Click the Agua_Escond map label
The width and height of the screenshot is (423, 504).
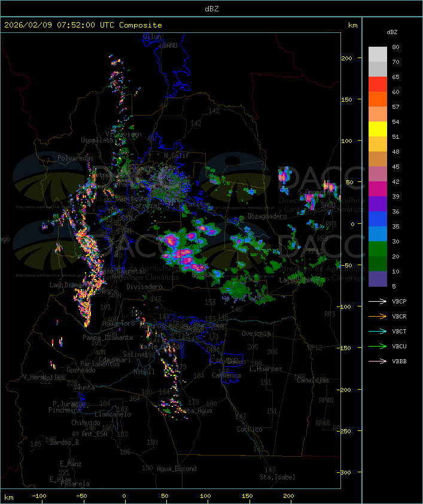pos(176,469)
